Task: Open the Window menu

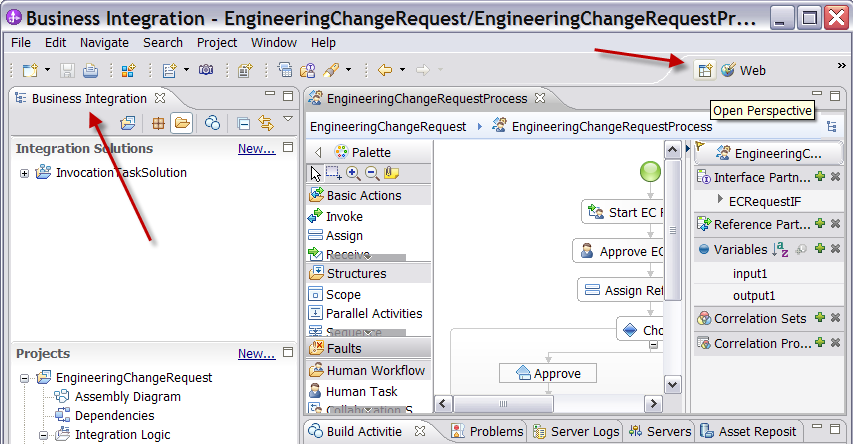Action: tap(274, 42)
